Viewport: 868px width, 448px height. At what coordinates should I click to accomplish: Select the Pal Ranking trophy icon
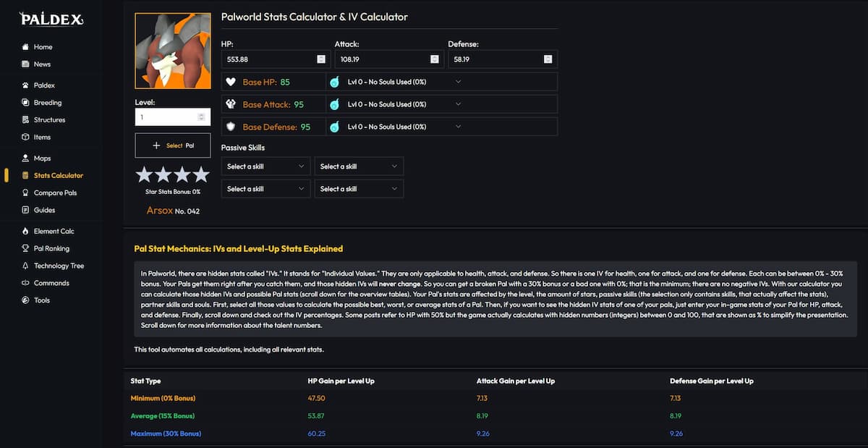pyautogui.click(x=25, y=248)
